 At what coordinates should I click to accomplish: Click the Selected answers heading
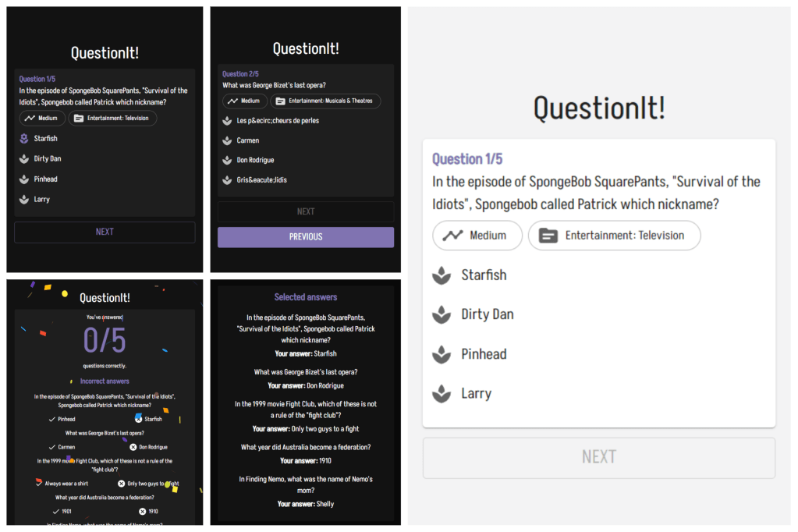[x=305, y=297]
